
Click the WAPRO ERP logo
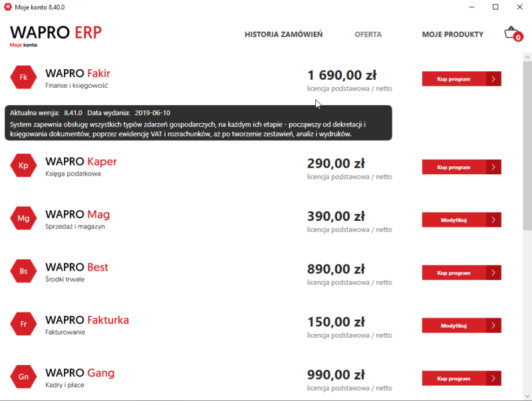55,32
